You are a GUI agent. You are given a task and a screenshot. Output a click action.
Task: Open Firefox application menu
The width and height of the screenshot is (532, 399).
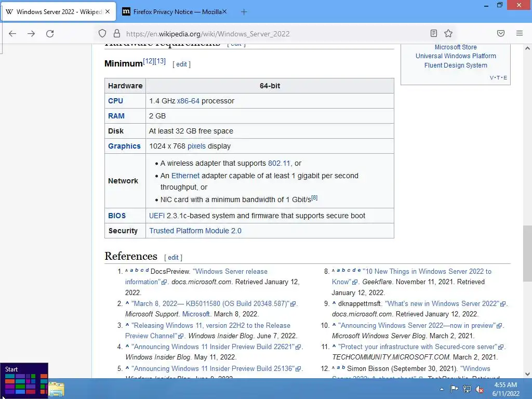520,33
